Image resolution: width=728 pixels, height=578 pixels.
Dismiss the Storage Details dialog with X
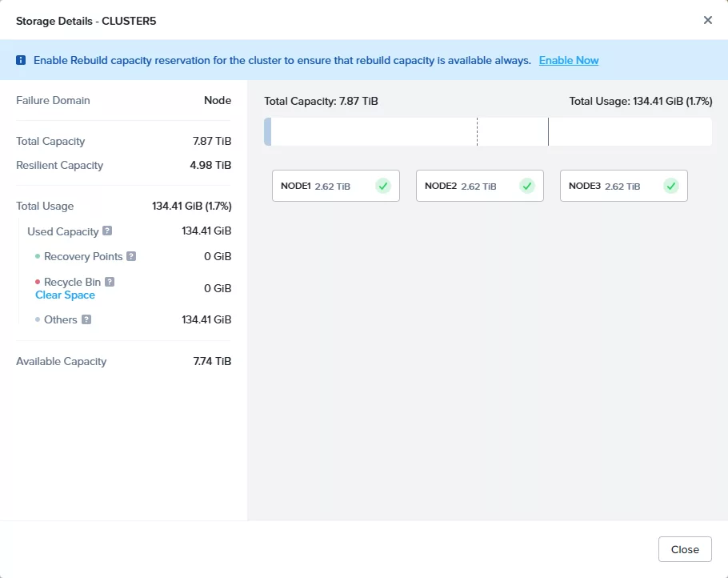707,20
